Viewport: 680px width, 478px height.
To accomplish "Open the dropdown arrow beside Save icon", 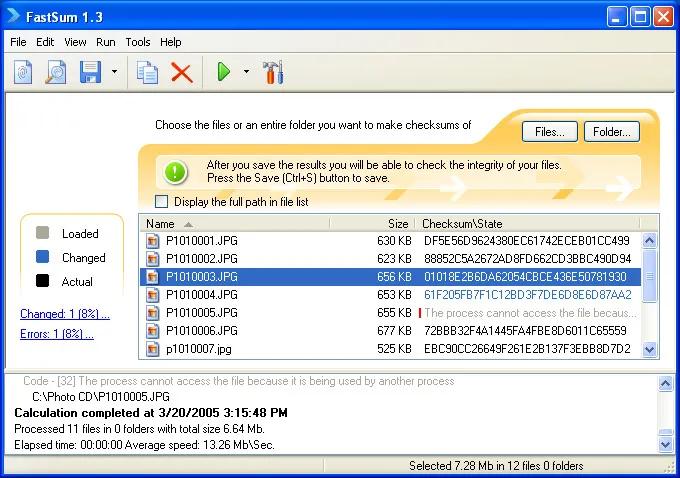I will tap(114, 72).
